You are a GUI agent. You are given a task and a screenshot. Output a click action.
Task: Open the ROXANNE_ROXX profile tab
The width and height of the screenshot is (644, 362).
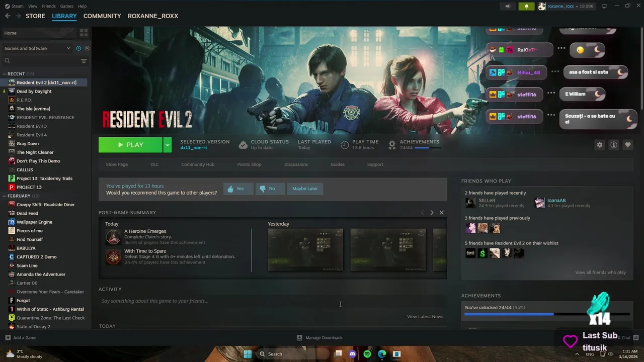coord(153,16)
